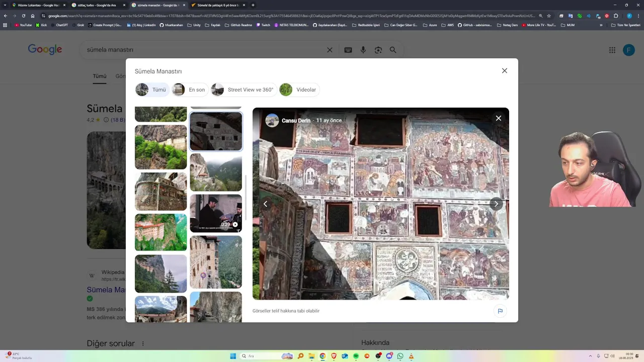
Task: Open Cansu Derin's profile avatar
Action: click(272, 120)
